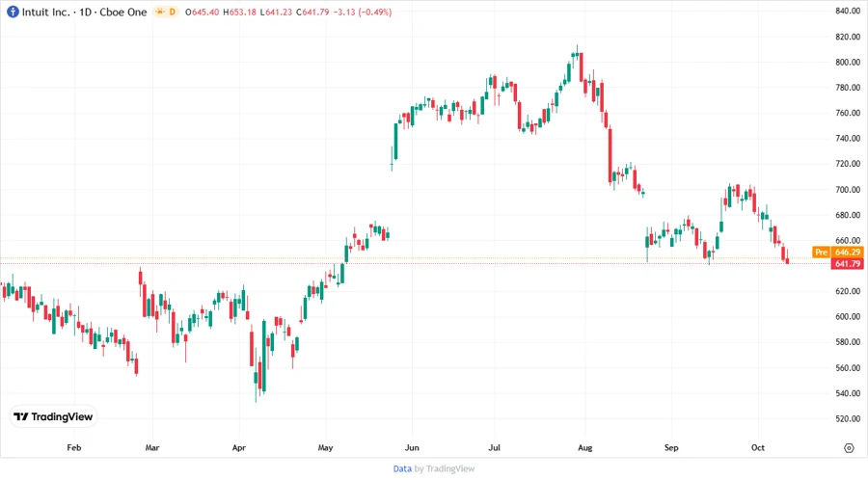Click the 641.79 last price label
Screen dimensions: 868x480
(847, 264)
